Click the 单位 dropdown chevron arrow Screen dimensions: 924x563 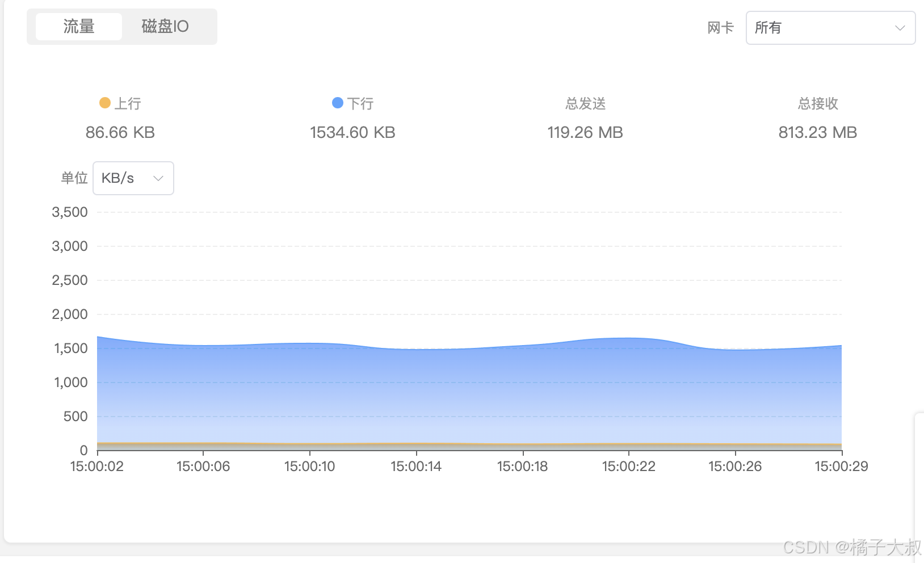[x=158, y=178]
